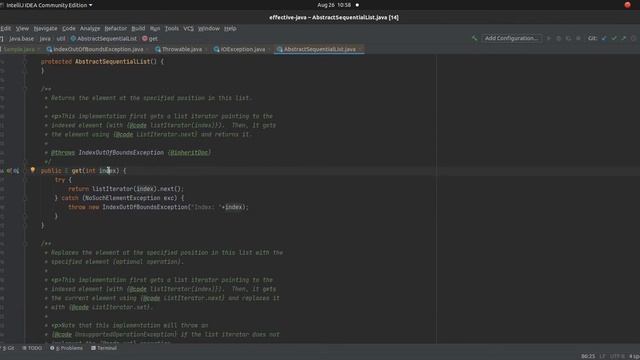Open the Help menu

click(230, 28)
